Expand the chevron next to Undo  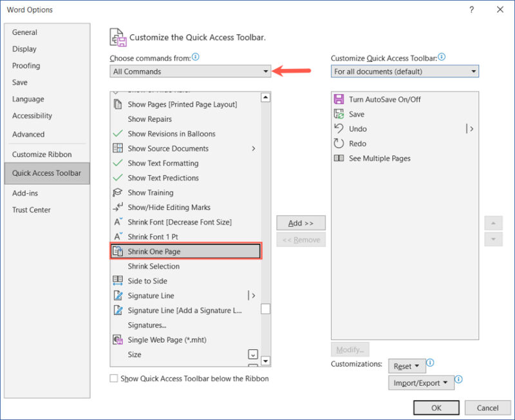point(471,129)
